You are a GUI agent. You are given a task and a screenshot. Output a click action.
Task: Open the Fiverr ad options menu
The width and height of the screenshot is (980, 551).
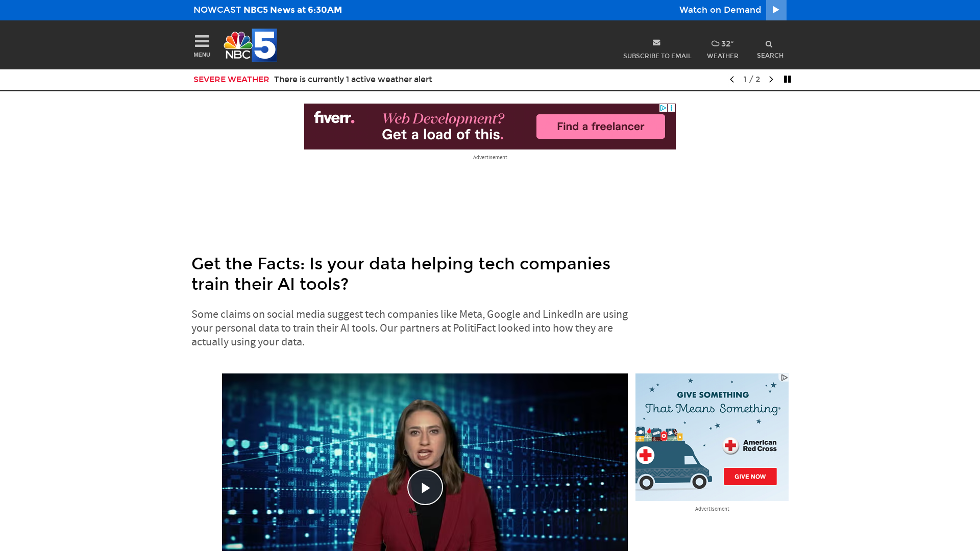(x=672, y=108)
